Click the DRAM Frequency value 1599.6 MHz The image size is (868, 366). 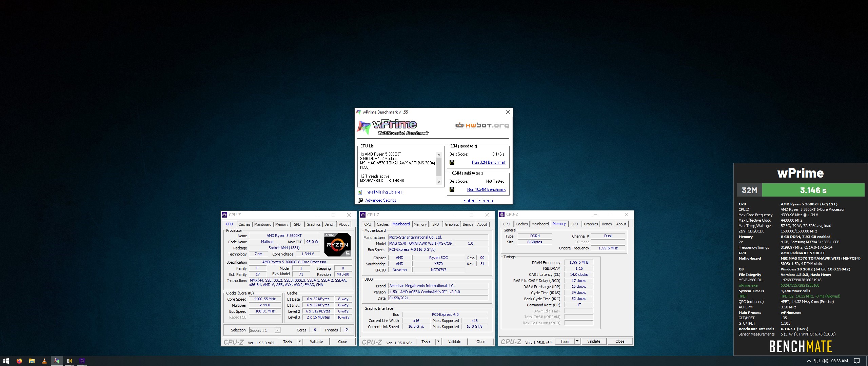click(579, 262)
